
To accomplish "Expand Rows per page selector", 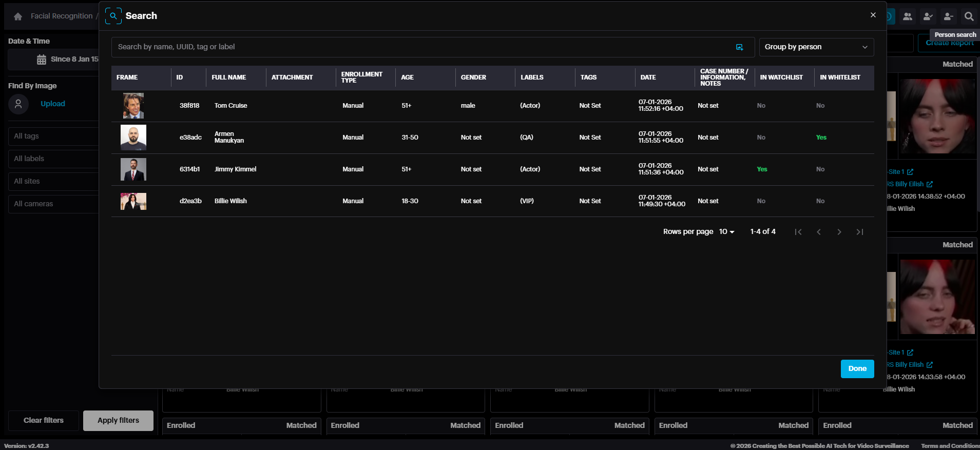I will [726, 232].
